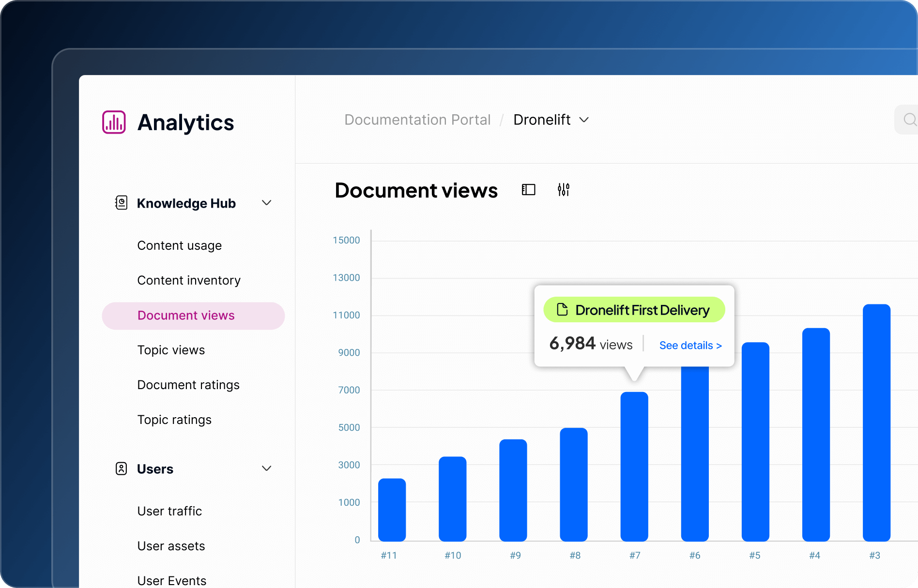Collapse the Users section chevron
The image size is (918, 588).
pos(266,468)
